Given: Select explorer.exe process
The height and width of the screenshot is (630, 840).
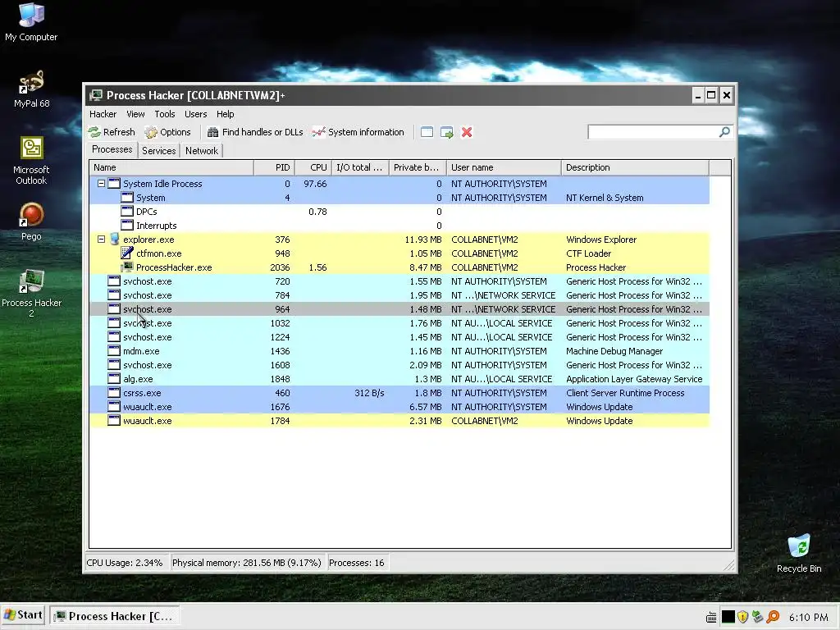Looking at the screenshot, I should click(399, 240).
